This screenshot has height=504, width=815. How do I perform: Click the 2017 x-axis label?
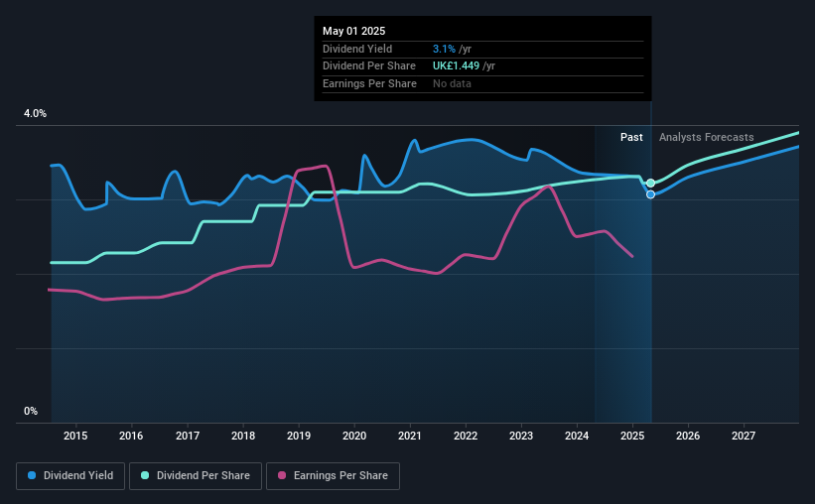[187, 436]
